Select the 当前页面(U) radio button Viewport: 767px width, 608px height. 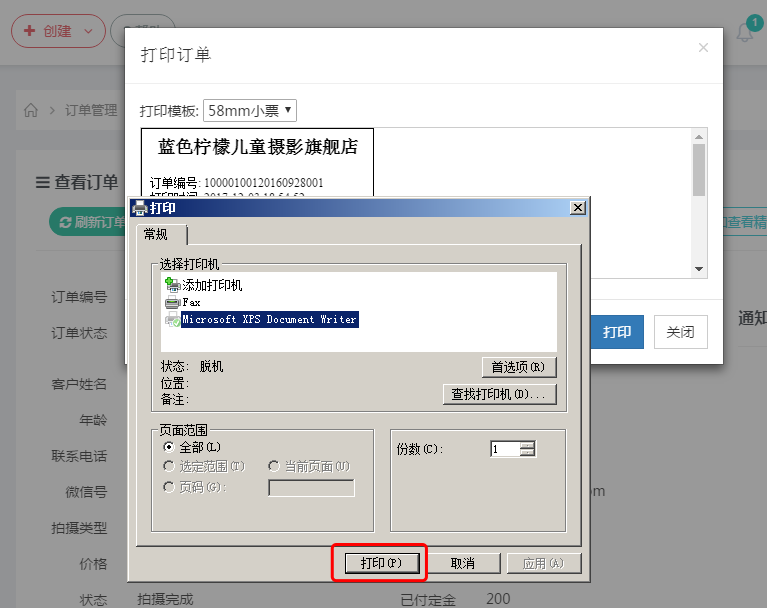pyautogui.click(x=273, y=466)
